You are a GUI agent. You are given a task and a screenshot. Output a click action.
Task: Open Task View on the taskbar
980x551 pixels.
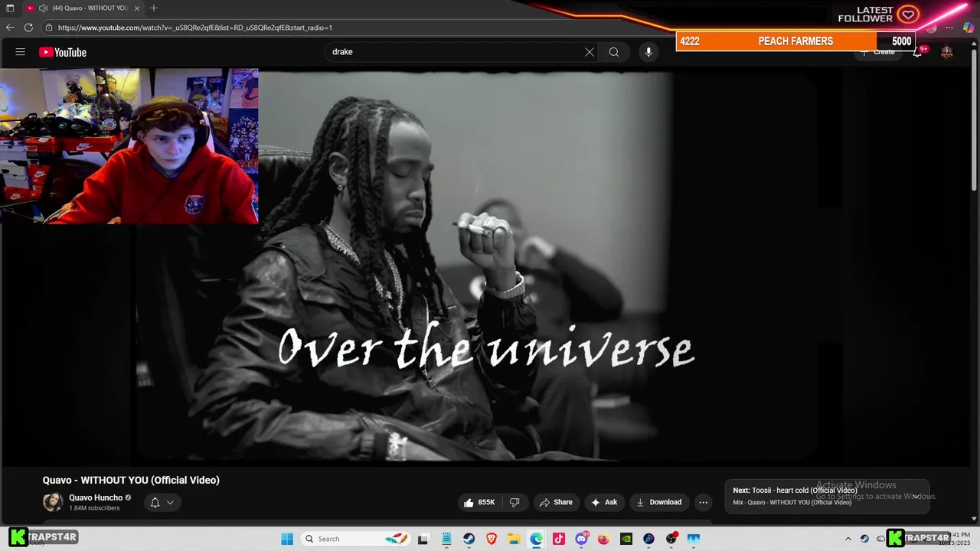(x=423, y=539)
